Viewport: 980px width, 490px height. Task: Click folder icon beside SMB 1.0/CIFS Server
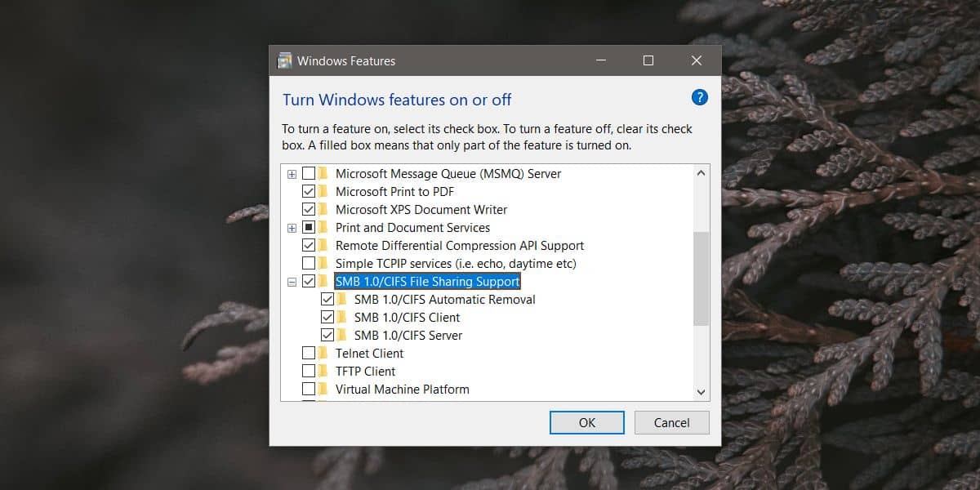343,335
